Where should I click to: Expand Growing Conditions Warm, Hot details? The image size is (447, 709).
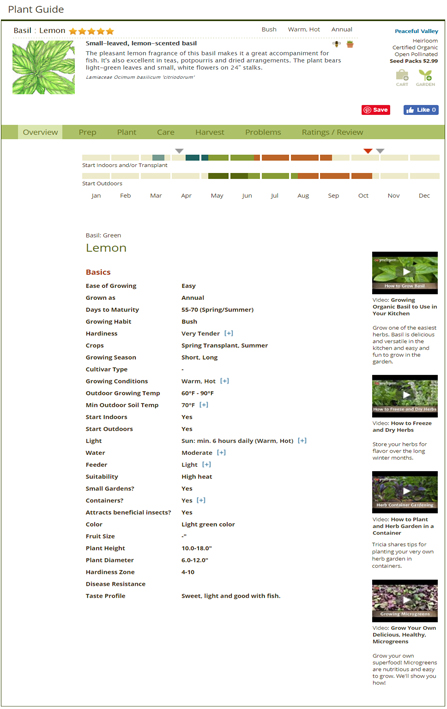click(x=225, y=381)
